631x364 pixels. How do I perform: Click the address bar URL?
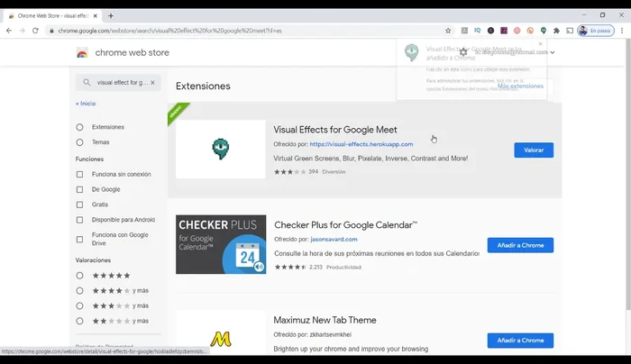(169, 31)
